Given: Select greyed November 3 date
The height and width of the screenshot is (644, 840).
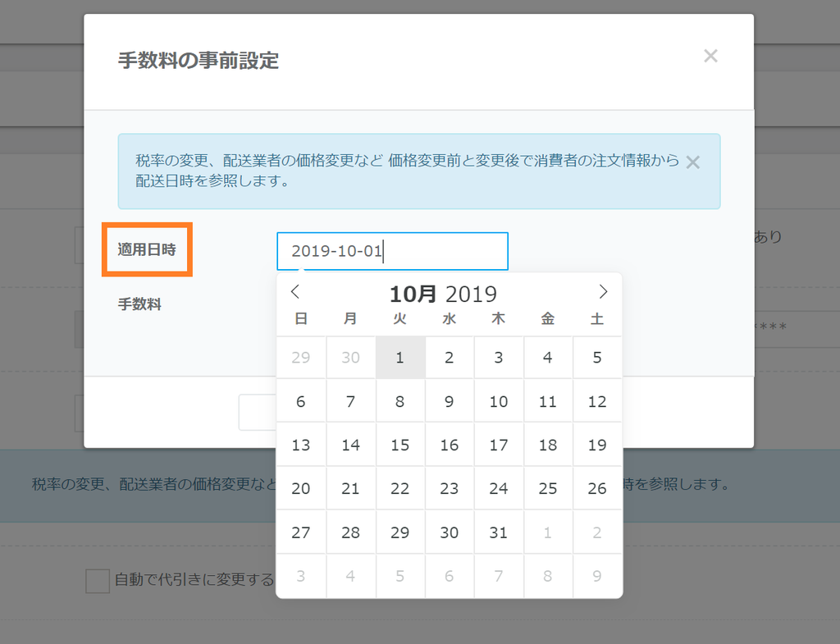Looking at the screenshot, I should tap(301, 576).
